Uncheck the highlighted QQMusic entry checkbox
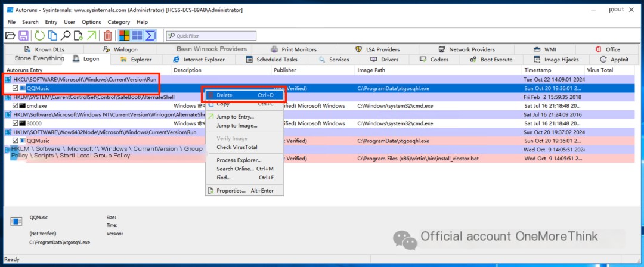Screen dimensions: 644x267 tap(15, 88)
